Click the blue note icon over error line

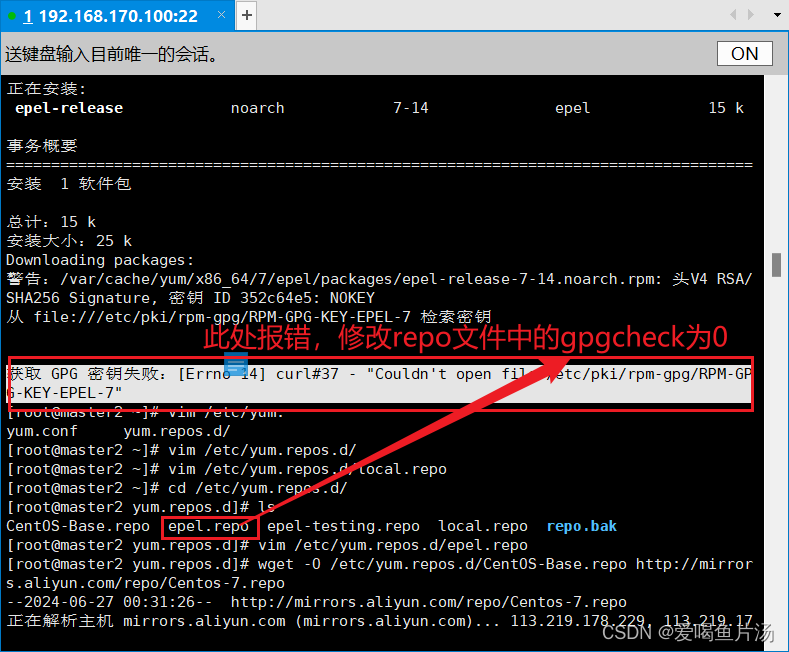[x=235, y=364]
